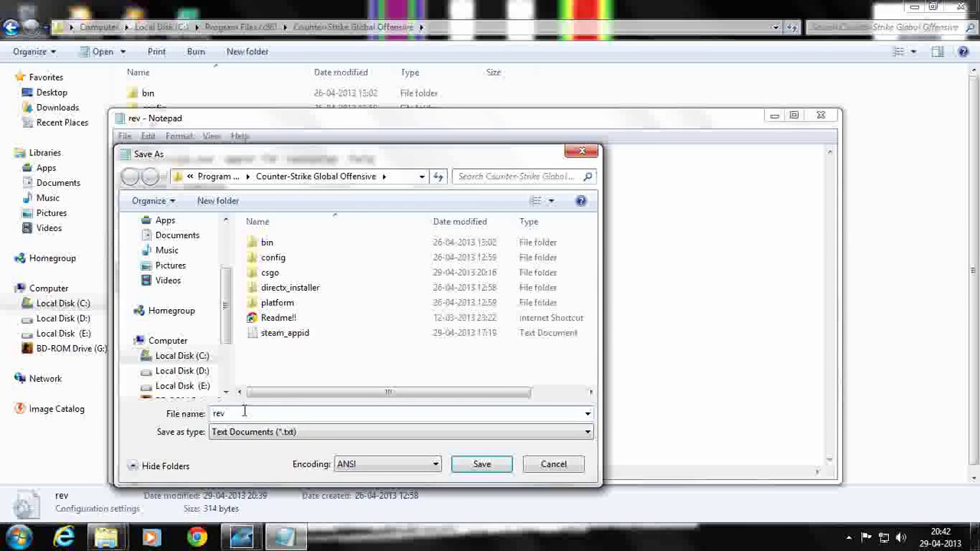Select Pictures in dialog navigation tree
The width and height of the screenshot is (980, 551).
pos(170,266)
